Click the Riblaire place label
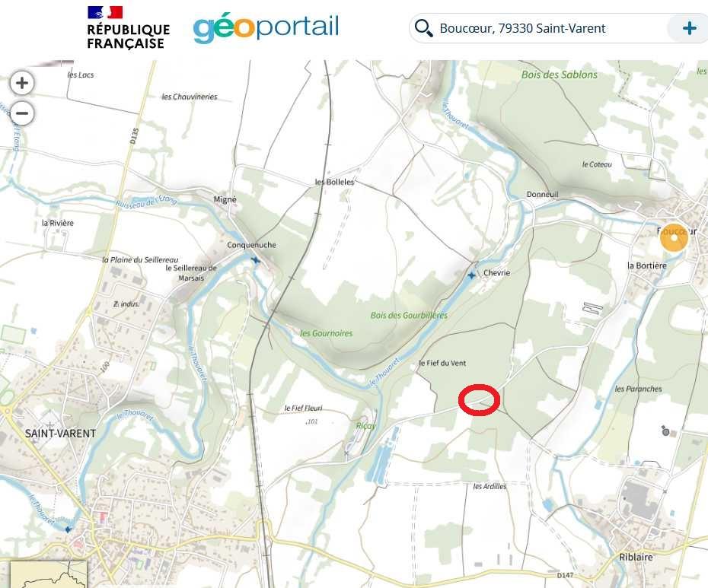708x588 pixels. (636, 557)
